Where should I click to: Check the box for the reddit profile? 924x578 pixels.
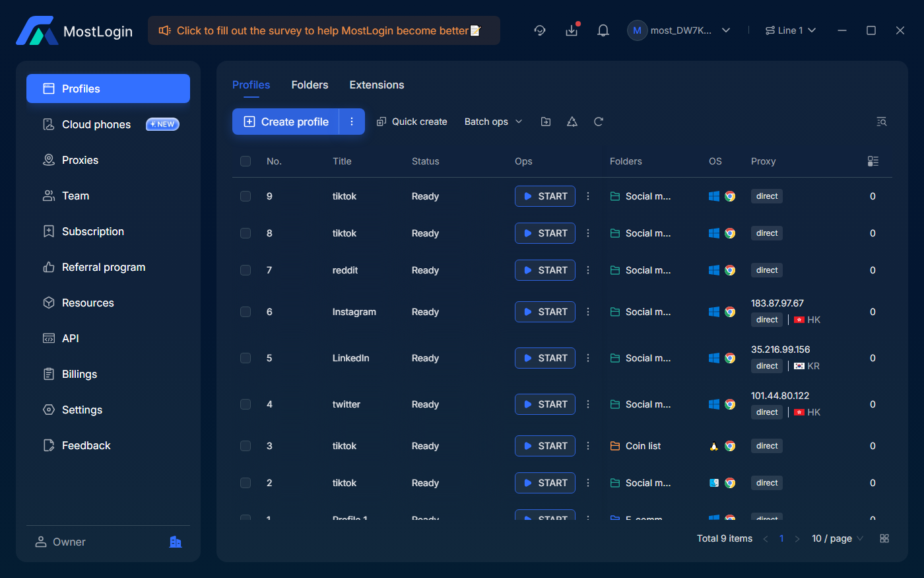point(246,270)
